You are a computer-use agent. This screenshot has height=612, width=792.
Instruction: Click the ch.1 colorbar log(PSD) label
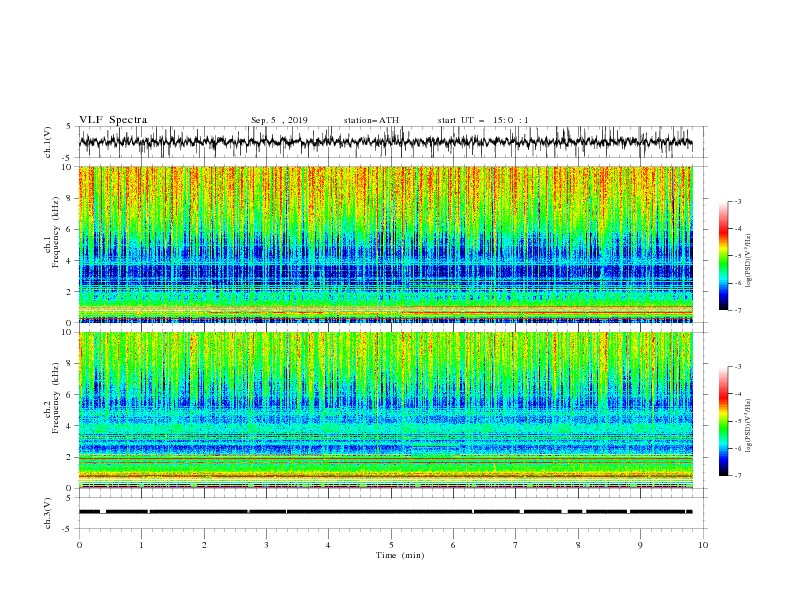(748, 261)
